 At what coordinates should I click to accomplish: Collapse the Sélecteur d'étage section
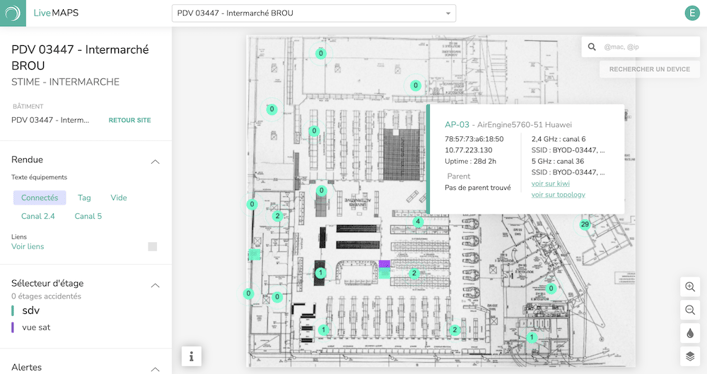[x=155, y=285]
